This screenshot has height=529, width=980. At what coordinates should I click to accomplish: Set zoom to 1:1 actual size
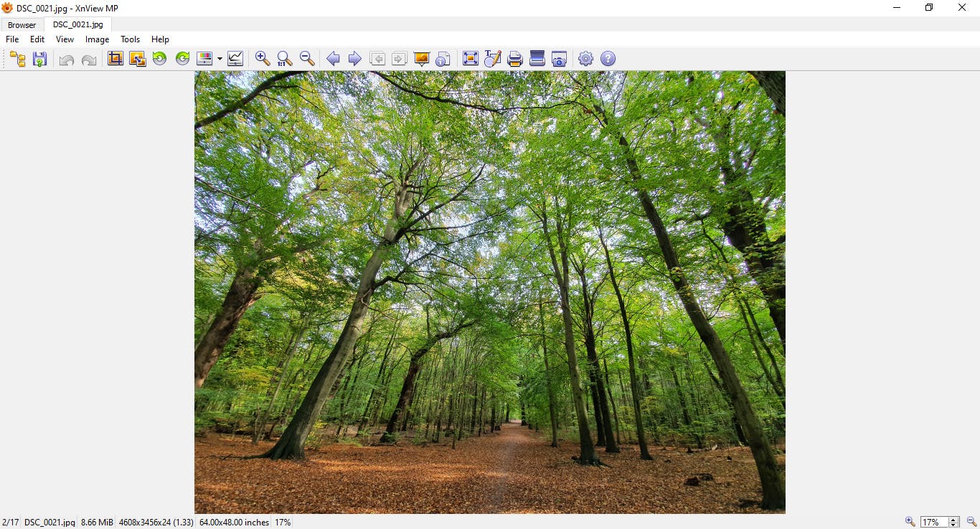pyautogui.click(x=285, y=59)
